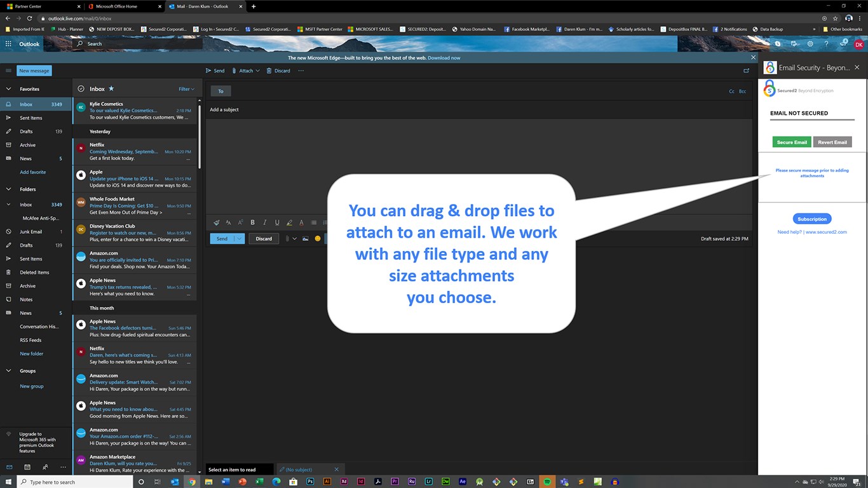This screenshot has width=868, height=488.
Task: Expand the attach dropdown beside the paperclip
Action: click(x=294, y=239)
